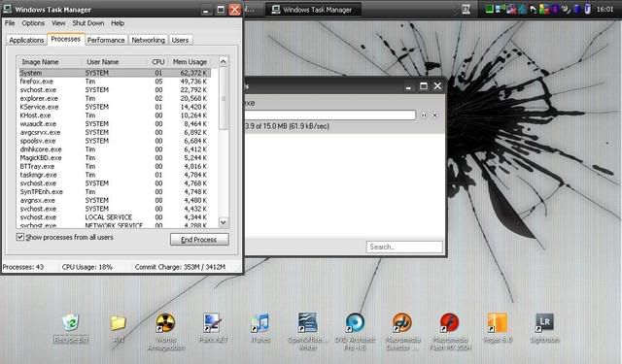
Task: Cancel the download in the downloads window
Action: tap(435, 116)
